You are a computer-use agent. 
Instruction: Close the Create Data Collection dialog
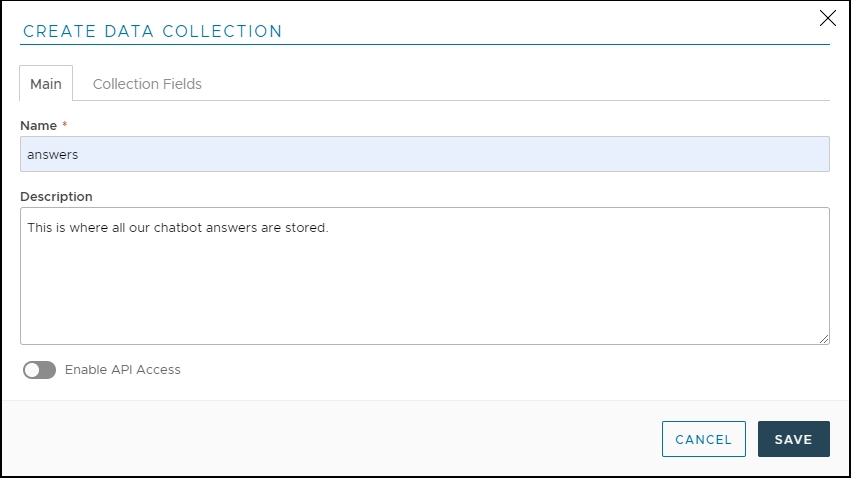pyautogui.click(x=827, y=18)
